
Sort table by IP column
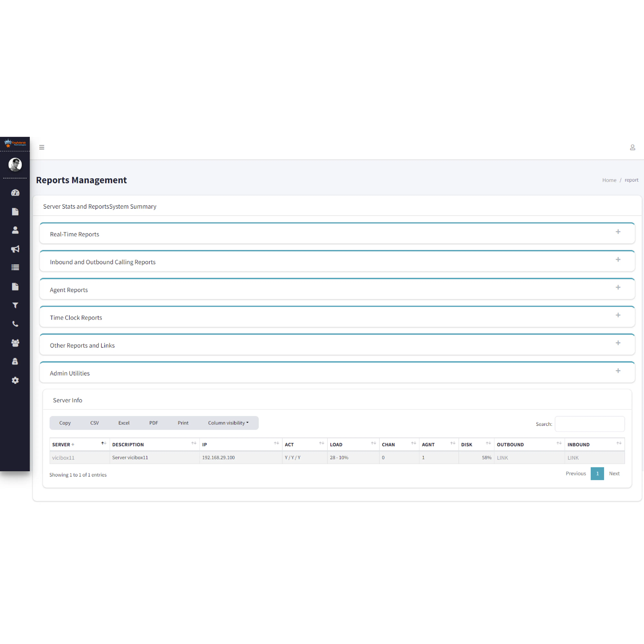[241, 444]
